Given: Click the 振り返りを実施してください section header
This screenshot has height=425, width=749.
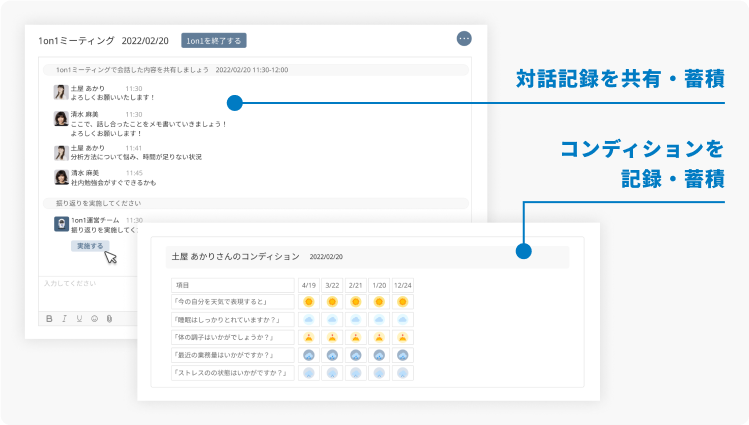Looking at the screenshot, I should pos(100,203).
